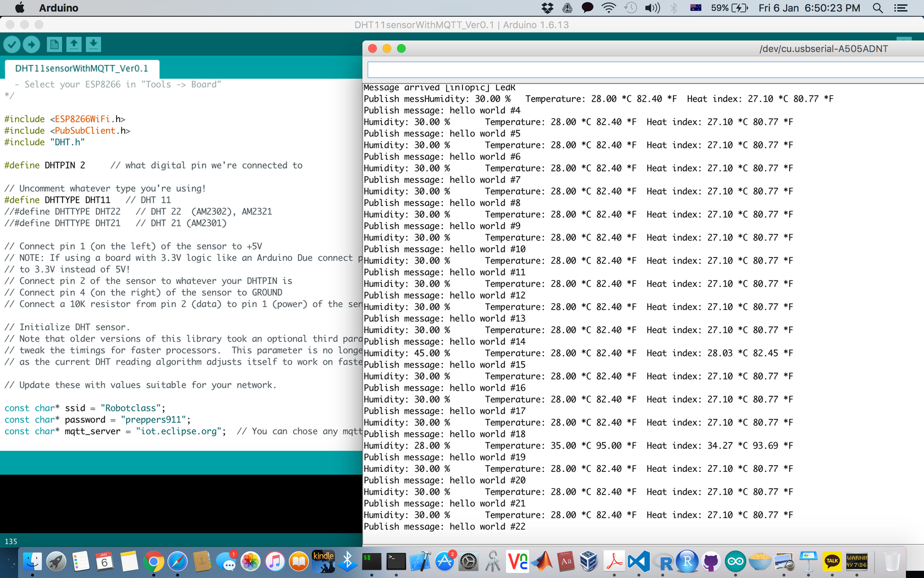Open Visual Studio Code from the Dock

click(x=639, y=562)
